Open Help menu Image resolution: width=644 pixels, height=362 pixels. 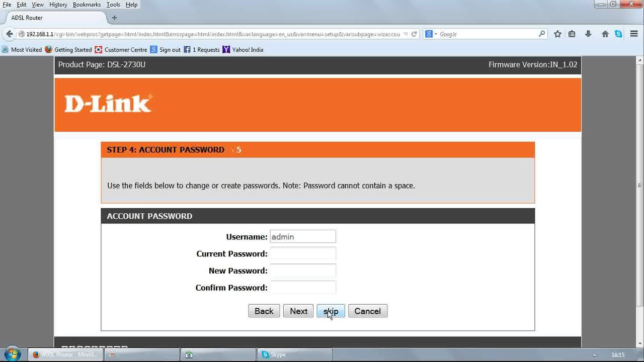point(131,5)
